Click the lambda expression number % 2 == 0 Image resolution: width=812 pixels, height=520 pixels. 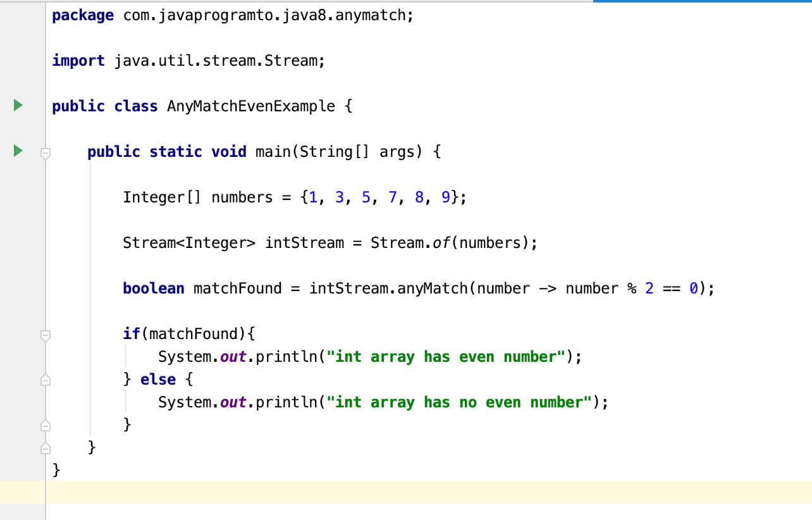(x=632, y=288)
